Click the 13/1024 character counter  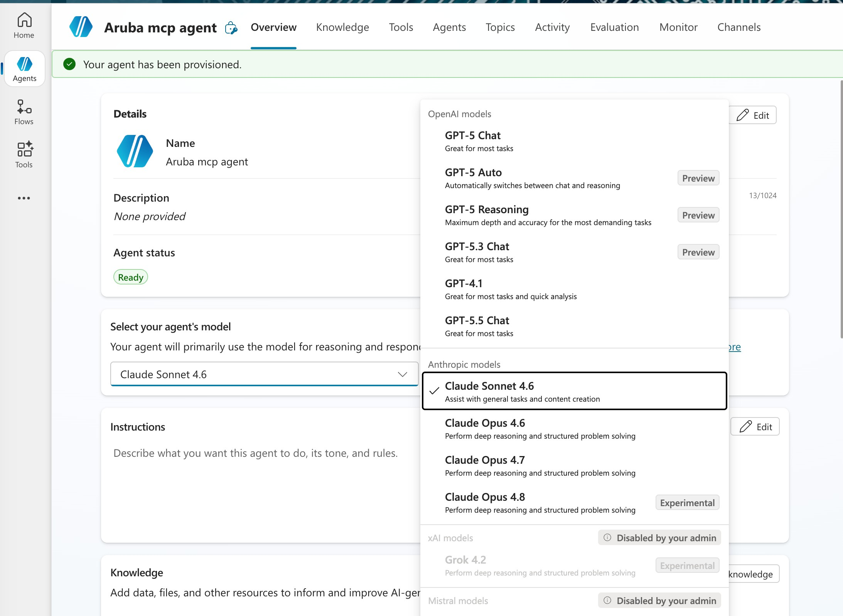(763, 195)
